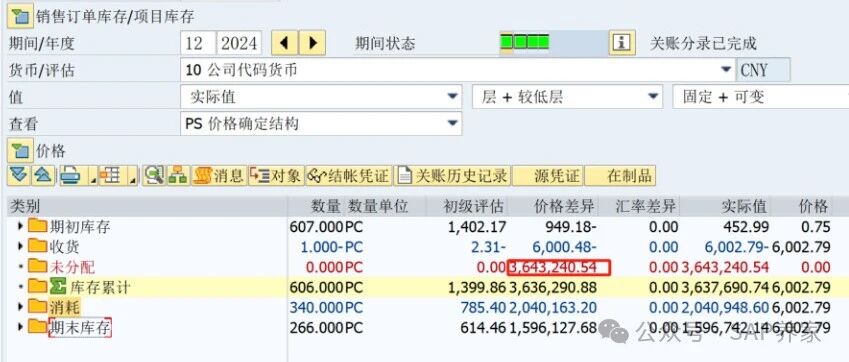The width and height of the screenshot is (849, 362).
Task: Click the 期初库存 folder icon
Action: 37,226
